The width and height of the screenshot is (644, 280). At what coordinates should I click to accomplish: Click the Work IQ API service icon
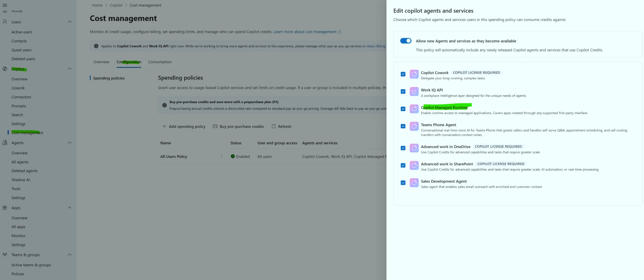(414, 92)
